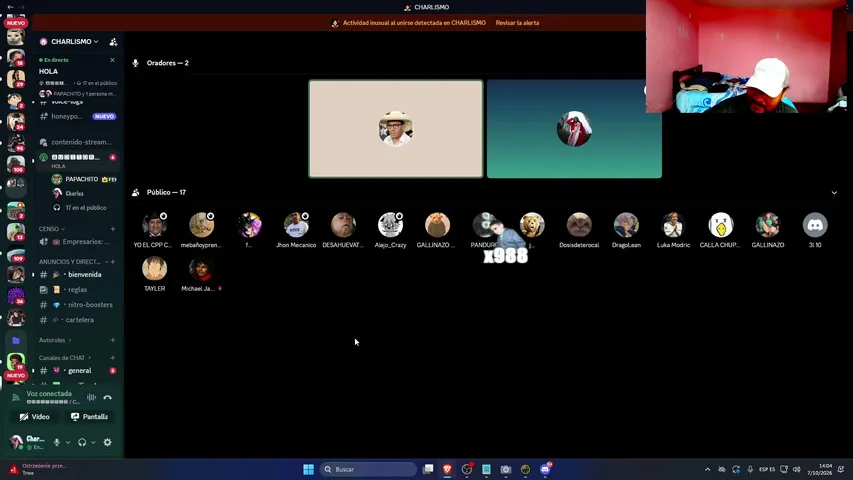
Task: Show hidden system tray icons
Action: pos(707,469)
